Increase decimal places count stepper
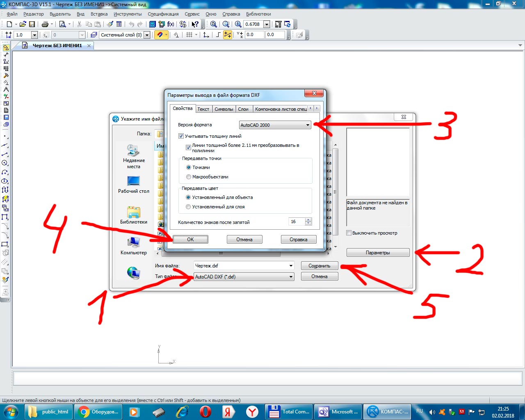 click(x=308, y=220)
